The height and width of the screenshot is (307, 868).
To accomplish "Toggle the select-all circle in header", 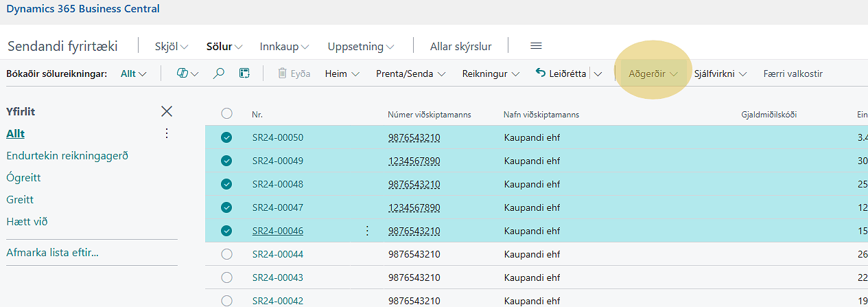I will coord(226,114).
